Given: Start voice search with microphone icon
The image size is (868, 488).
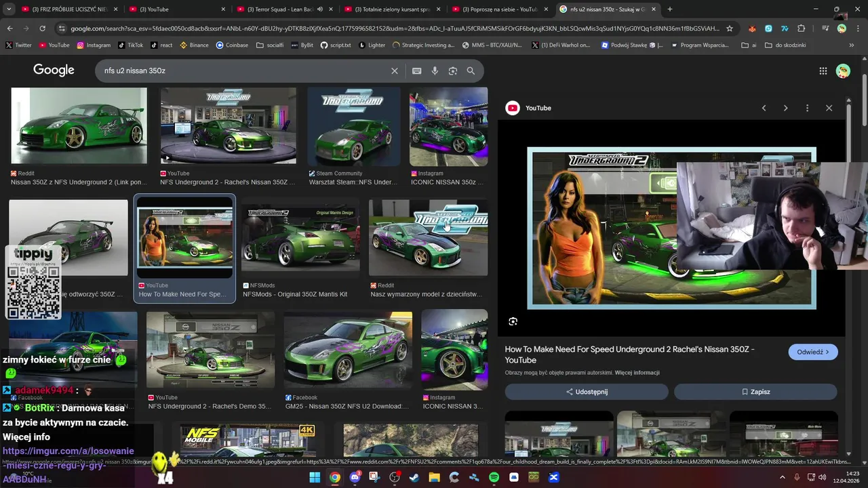Looking at the screenshot, I should (x=435, y=70).
